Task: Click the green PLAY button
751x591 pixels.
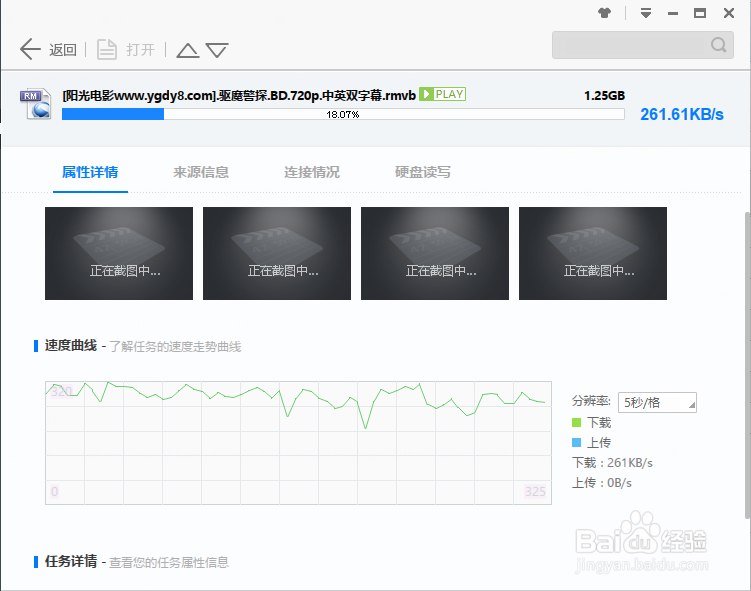Action: [x=443, y=94]
